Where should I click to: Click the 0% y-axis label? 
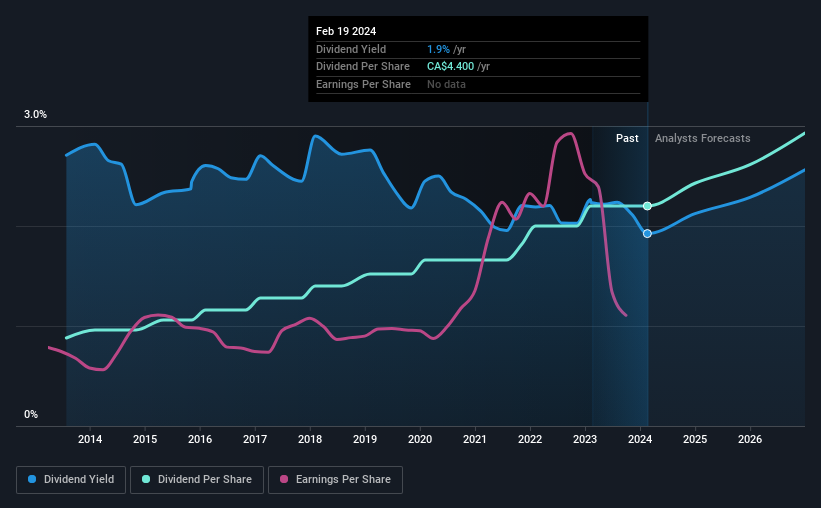tap(31, 414)
